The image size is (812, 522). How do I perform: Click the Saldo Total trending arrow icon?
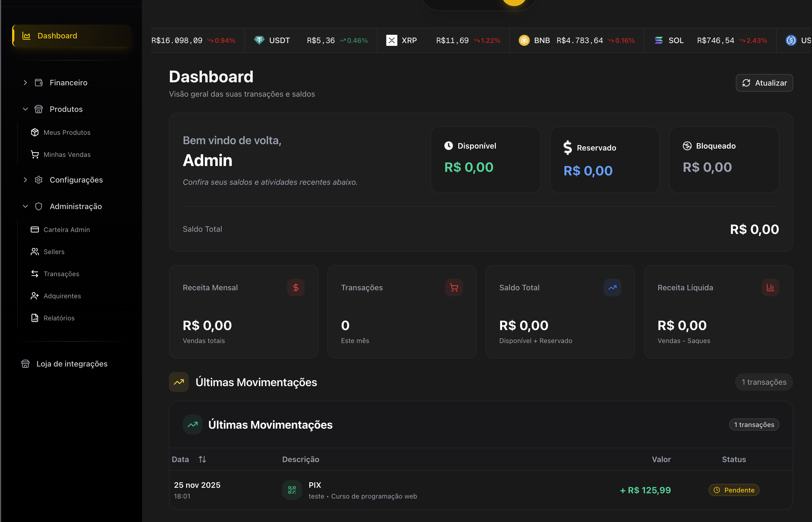612,288
